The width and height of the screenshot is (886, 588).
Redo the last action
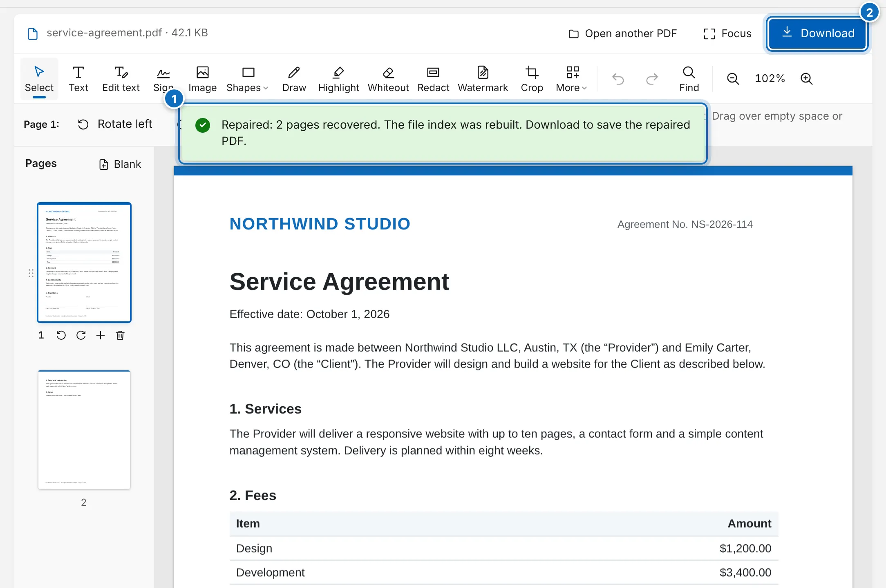click(652, 78)
